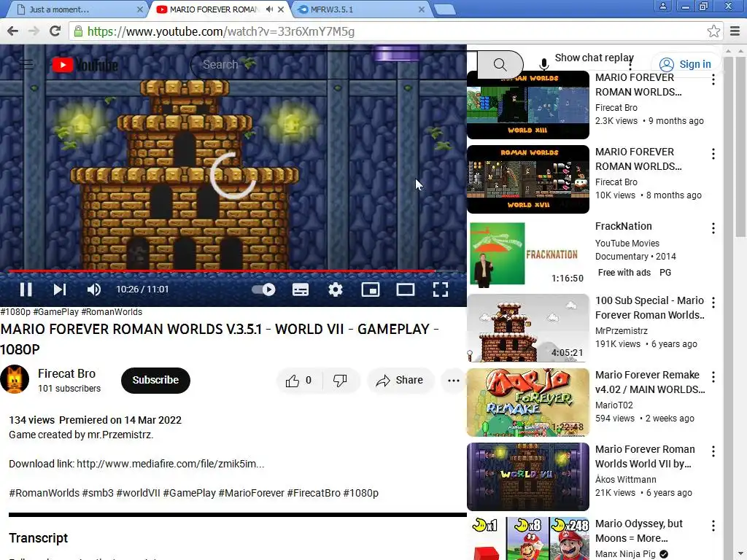Switch to theater mode
747x560 pixels.
406,289
